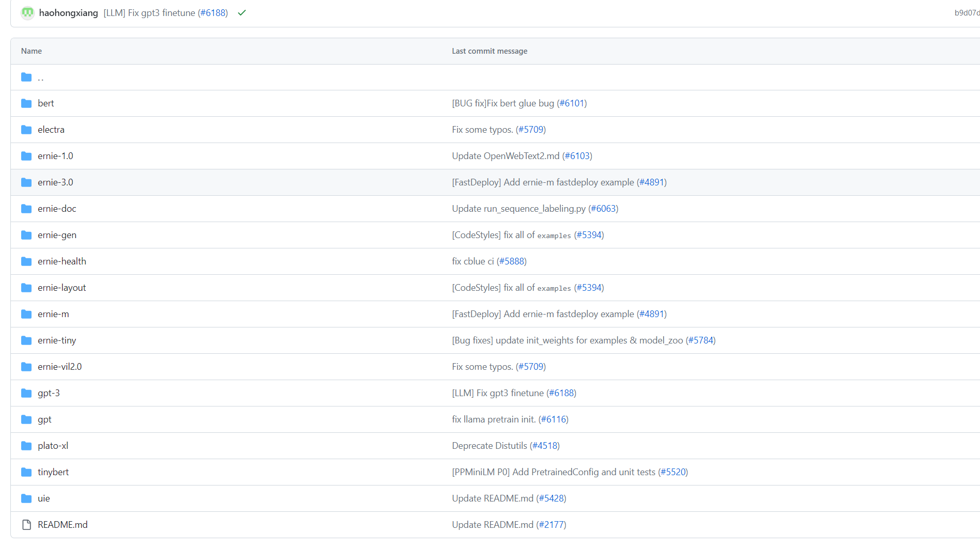Viewport: 980px width, 548px height.
Task: Click the tinybert folder icon
Action: 26,472
